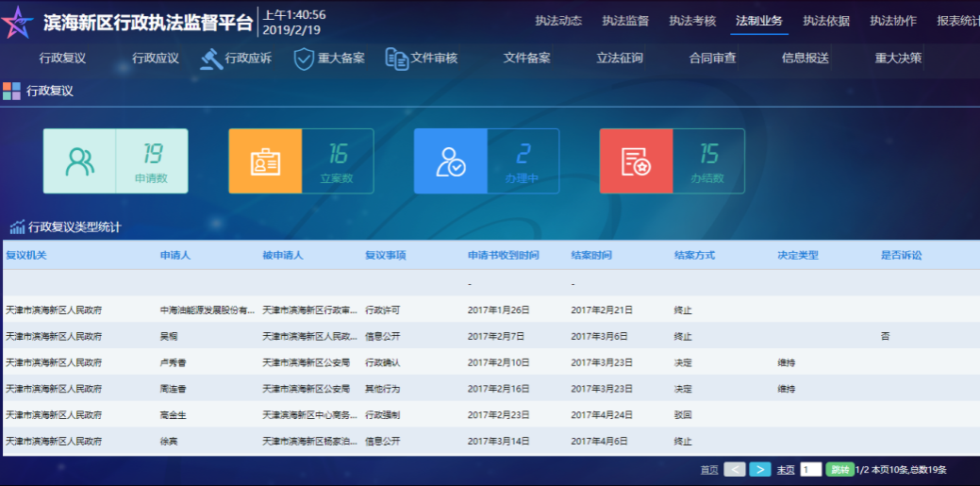Click the 首页 pagination link
This screenshot has width=980, height=486.
click(x=709, y=470)
